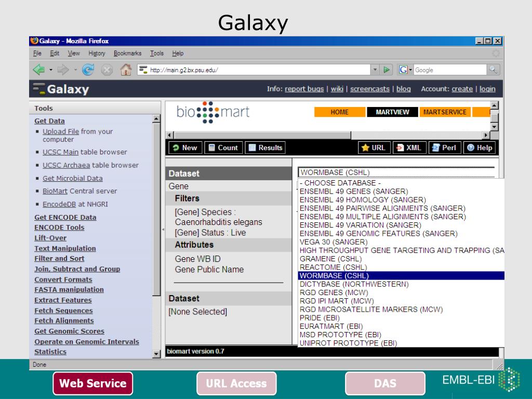Image resolution: width=532 pixels, height=399 pixels.
Task: Open the forward button history dropdown
Action: (x=75, y=70)
